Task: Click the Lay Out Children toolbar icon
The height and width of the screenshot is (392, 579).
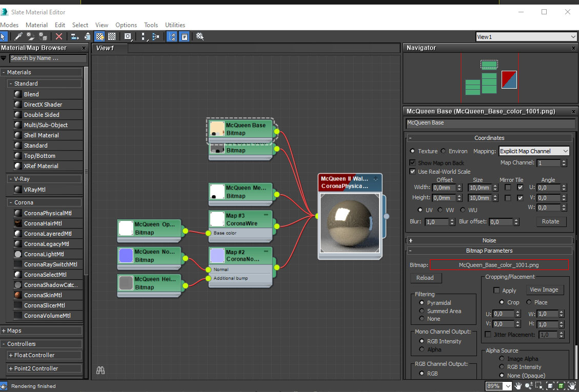Action: (x=155, y=36)
